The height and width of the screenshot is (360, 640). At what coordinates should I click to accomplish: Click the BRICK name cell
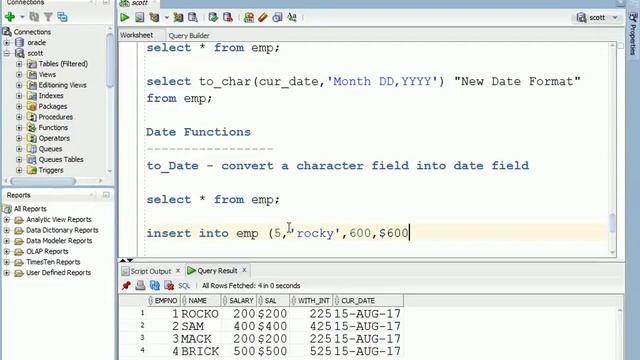200,351
